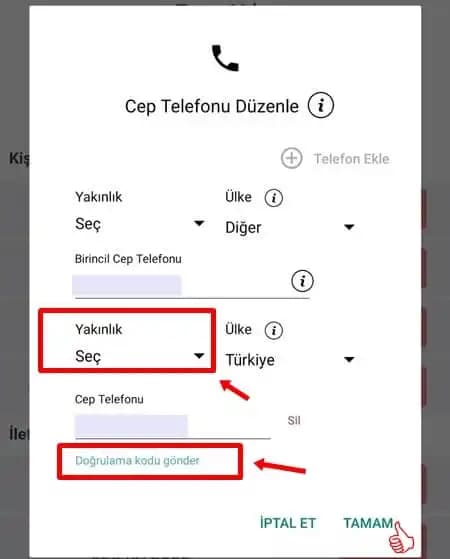Open the first Yakınlık Seç dropdown
The image size is (450, 559).
point(140,224)
